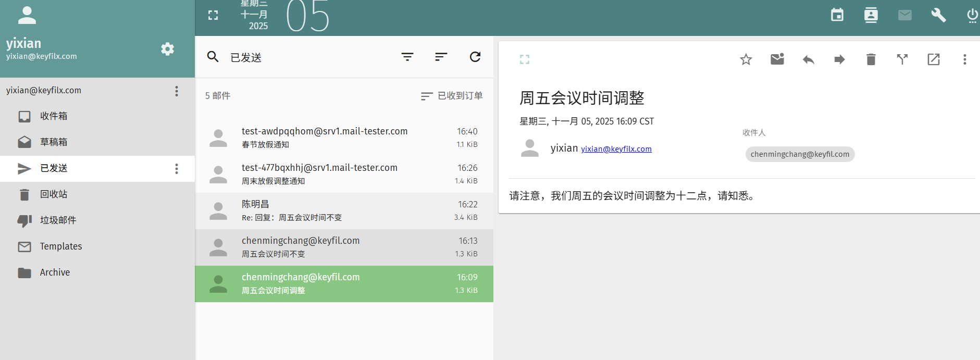Open the 收件箱 inbox folder

(x=54, y=116)
